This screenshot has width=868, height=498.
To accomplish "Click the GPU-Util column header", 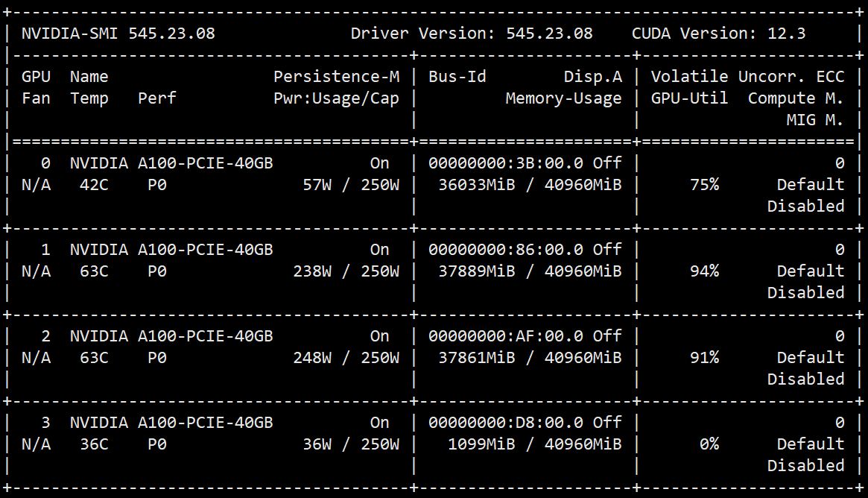I will (689, 98).
